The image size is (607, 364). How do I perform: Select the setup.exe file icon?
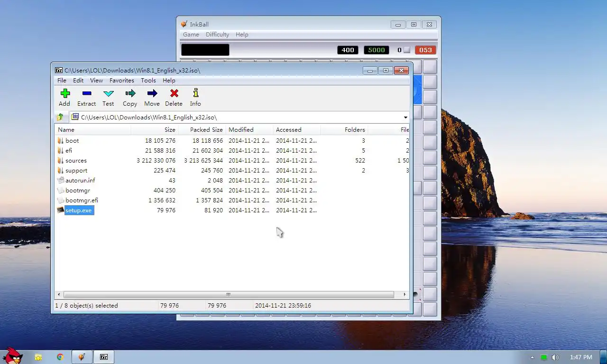pyautogui.click(x=60, y=210)
